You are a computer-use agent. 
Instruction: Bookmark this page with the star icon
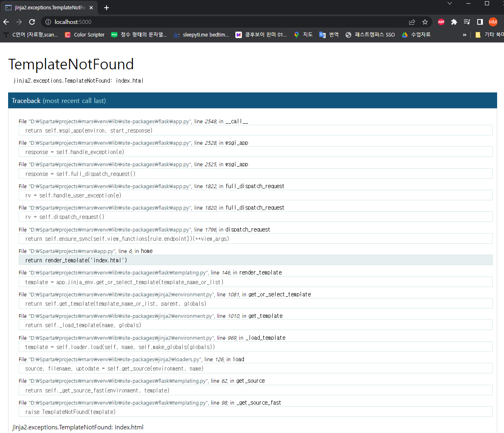click(425, 22)
